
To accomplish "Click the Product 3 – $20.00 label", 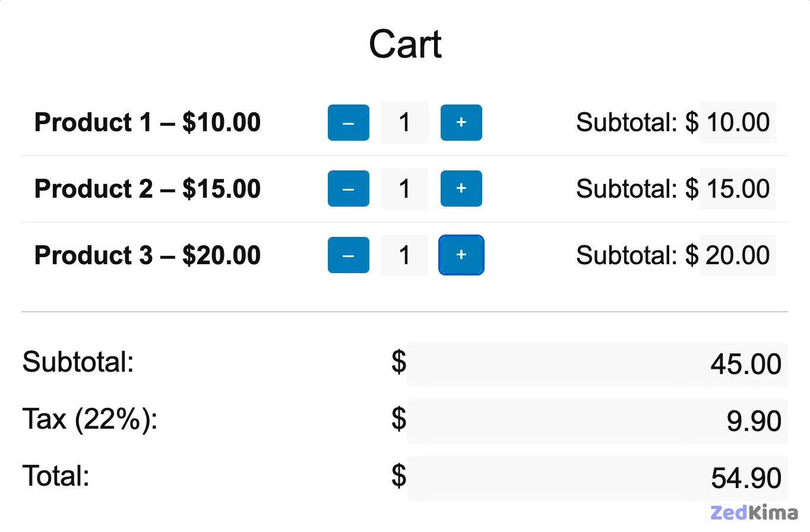I will tap(147, 255).
